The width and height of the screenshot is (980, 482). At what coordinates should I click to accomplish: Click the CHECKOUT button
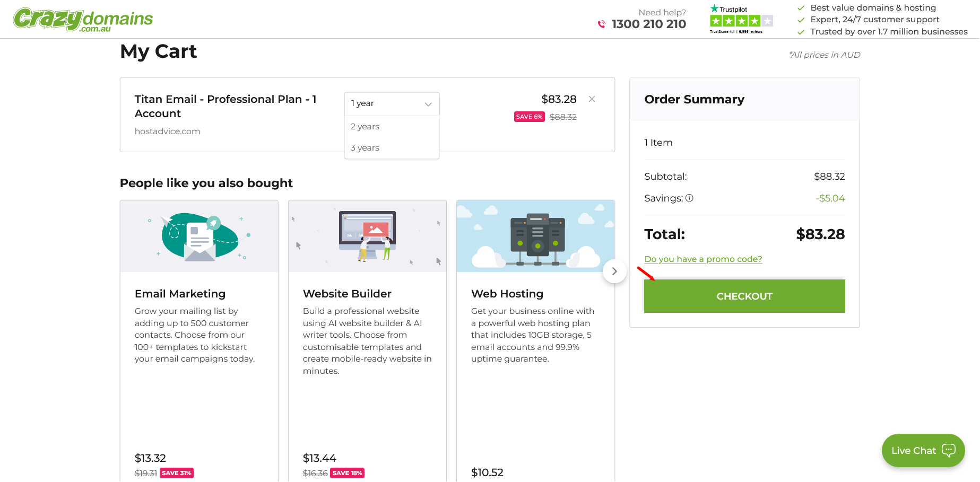click(744, 296)
